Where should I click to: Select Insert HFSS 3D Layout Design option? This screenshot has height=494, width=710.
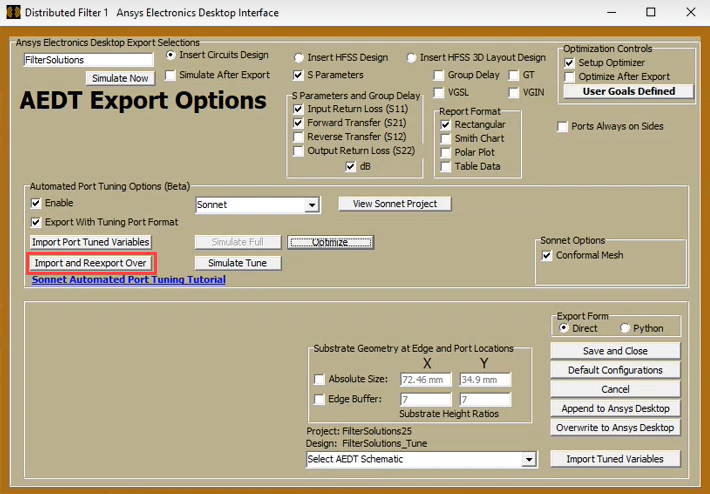[x=411, y=58]
